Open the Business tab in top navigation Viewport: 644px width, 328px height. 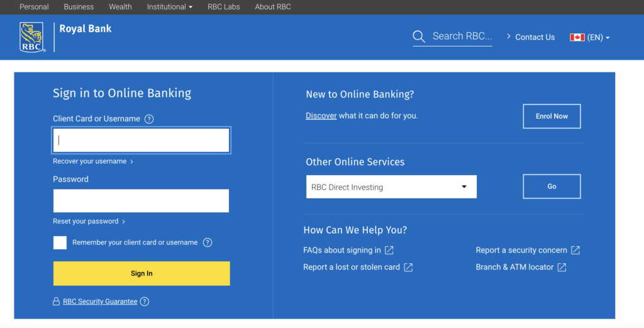coord(79,7)
